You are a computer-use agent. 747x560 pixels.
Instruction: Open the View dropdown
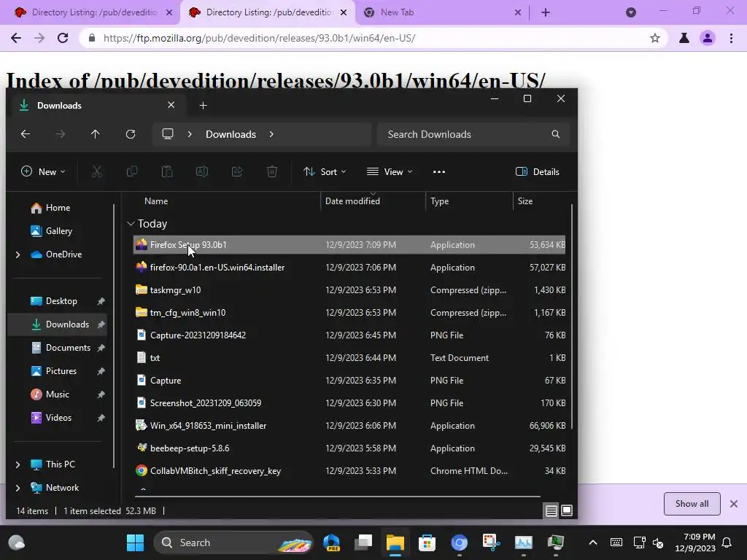pos(390,172)
